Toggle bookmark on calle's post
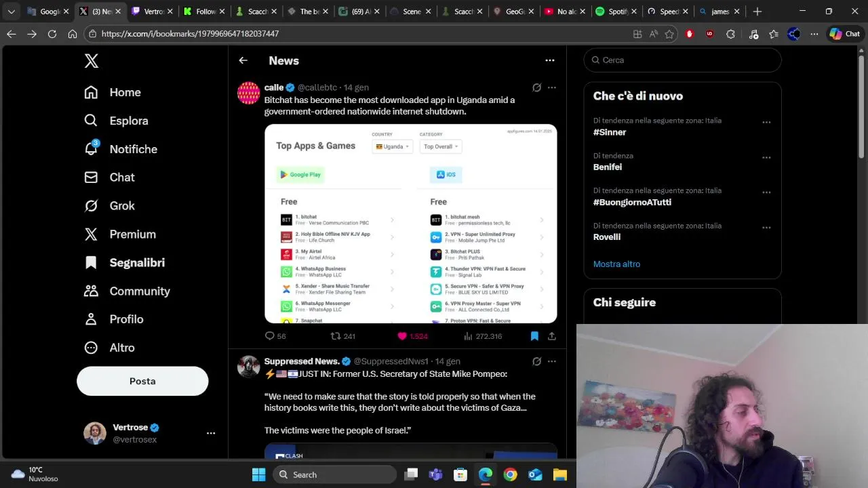The height and width of the screenshot is (488, 868). coord(534,336)
